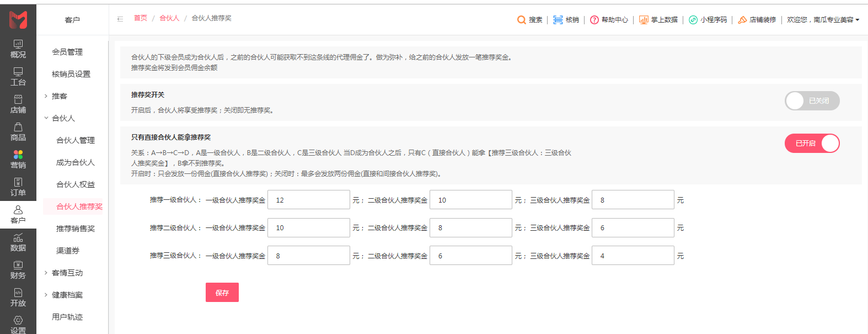Screen dimensions: 868x334
Task: Click the red M logo icon
Action: click(x=18, y=20)
